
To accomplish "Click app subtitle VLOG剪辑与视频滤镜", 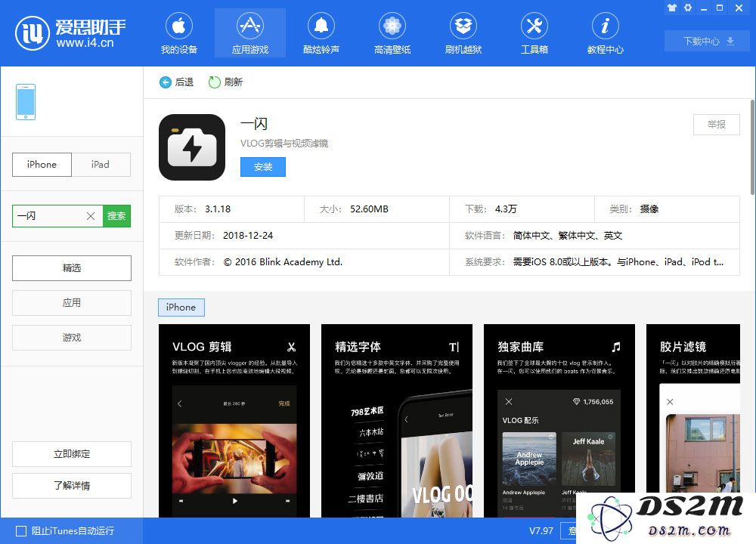I will (x=284, y=143).
